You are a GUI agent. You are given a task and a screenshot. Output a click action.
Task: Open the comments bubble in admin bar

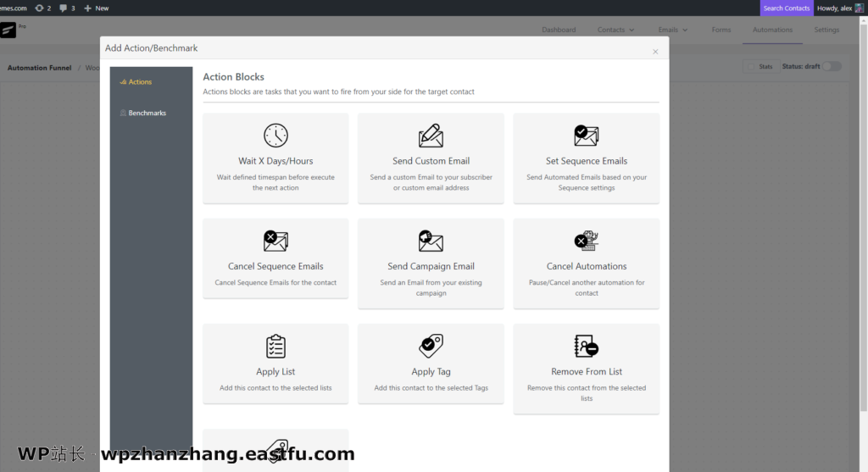[63, 8]
